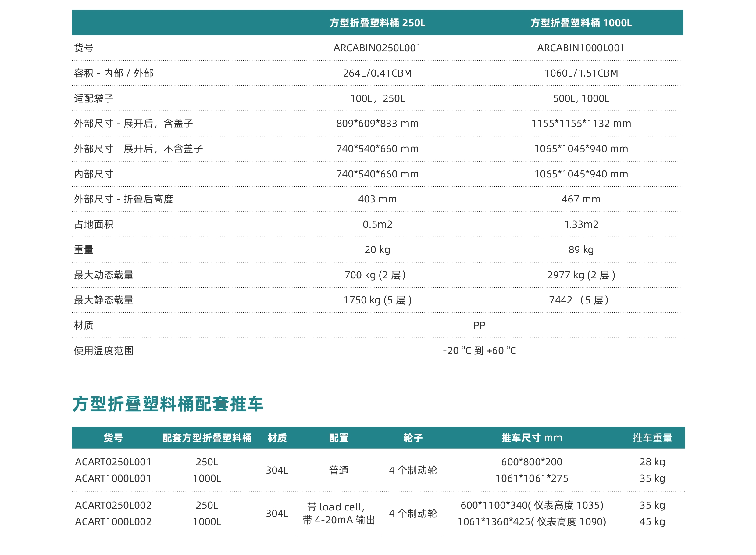The image size is (756, 555).
Task: Click the 货号 header in cart table
Action: 113,438
